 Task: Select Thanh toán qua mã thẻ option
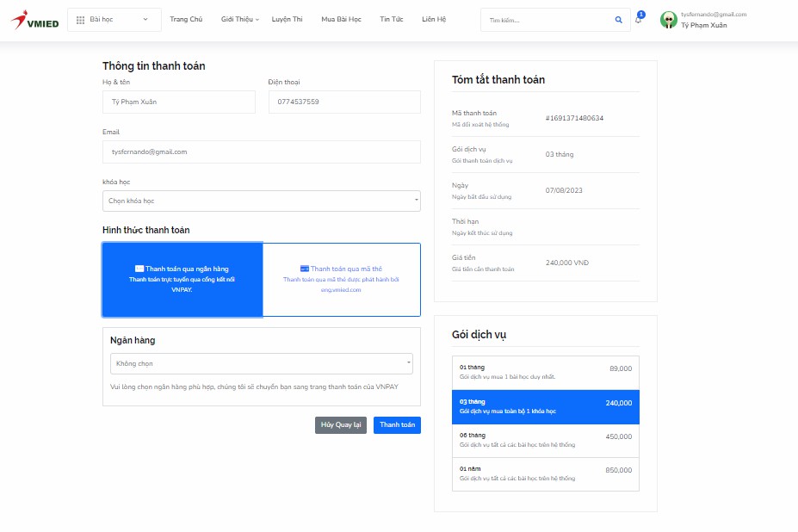click(x=341, y=280)
